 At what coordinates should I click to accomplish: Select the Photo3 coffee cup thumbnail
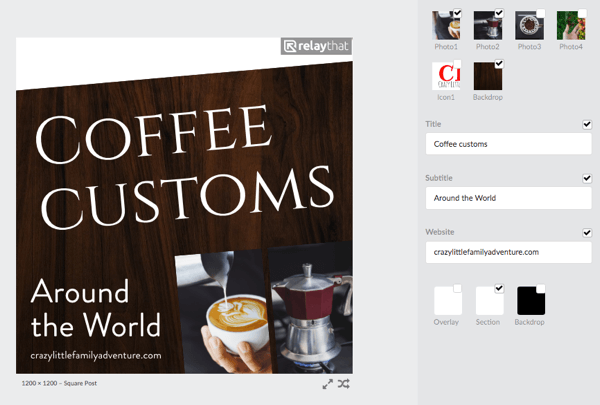click(529, 25)
